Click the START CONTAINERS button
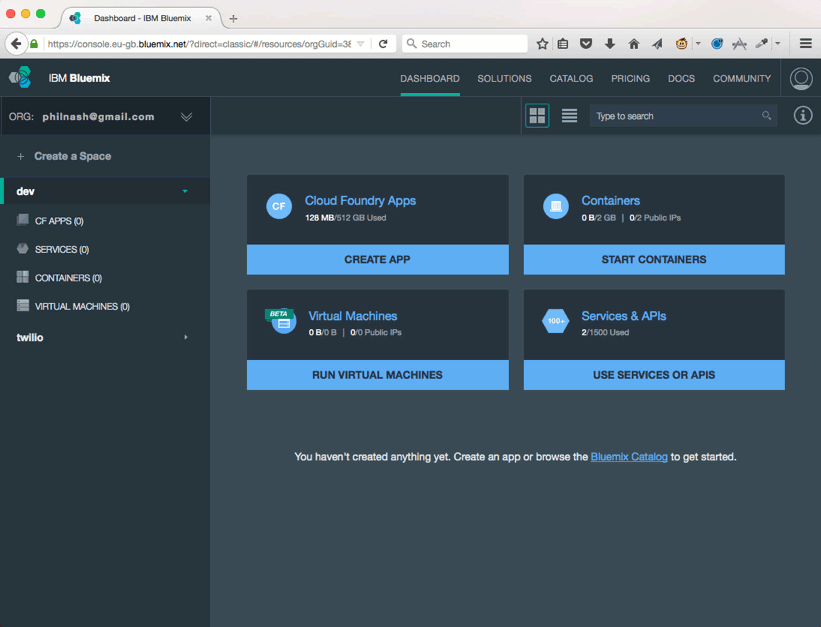This screenshot has width=821, height=627. [x=654, y=259]
